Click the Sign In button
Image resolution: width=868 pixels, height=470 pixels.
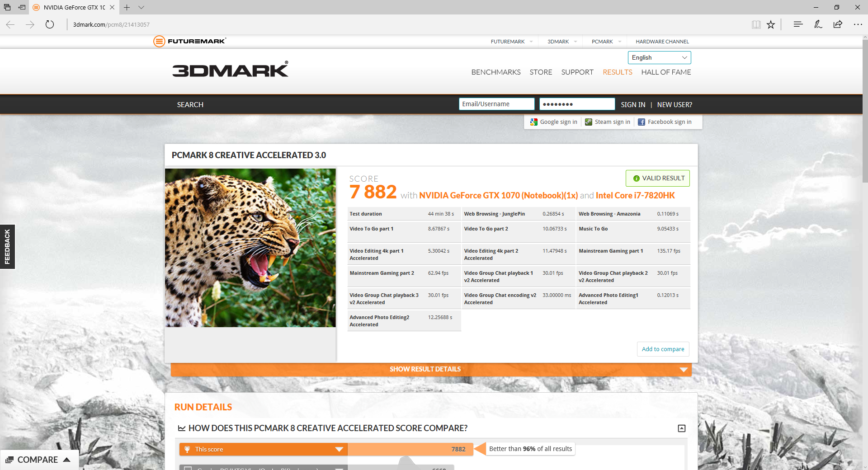click(x=633, y=105)
